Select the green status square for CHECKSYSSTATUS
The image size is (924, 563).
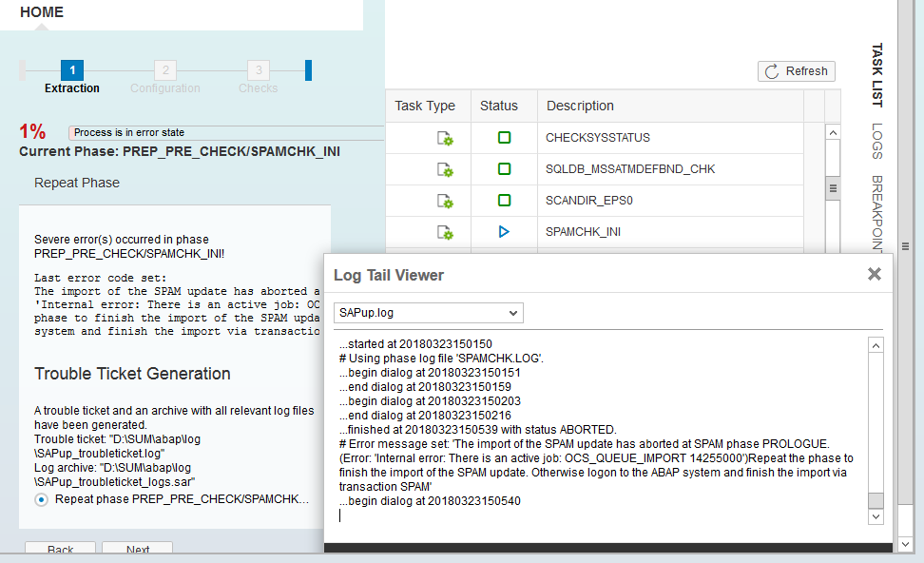click(505, 138)
